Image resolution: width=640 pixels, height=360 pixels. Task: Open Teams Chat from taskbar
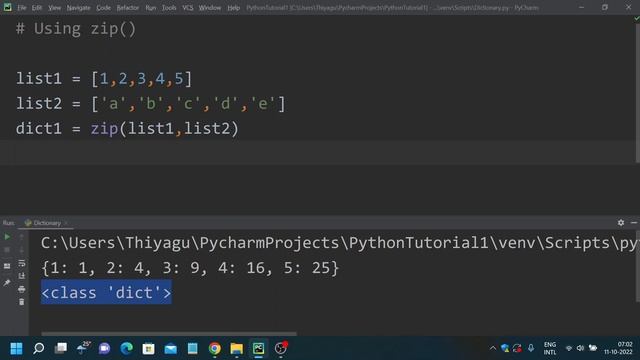tap(104, 348)
